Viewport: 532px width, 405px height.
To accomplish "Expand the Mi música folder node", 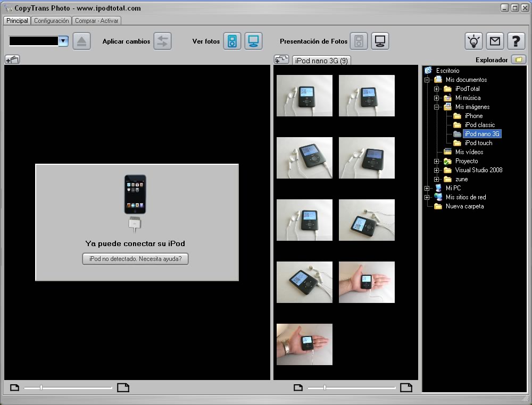I will [x=437, y=98].
